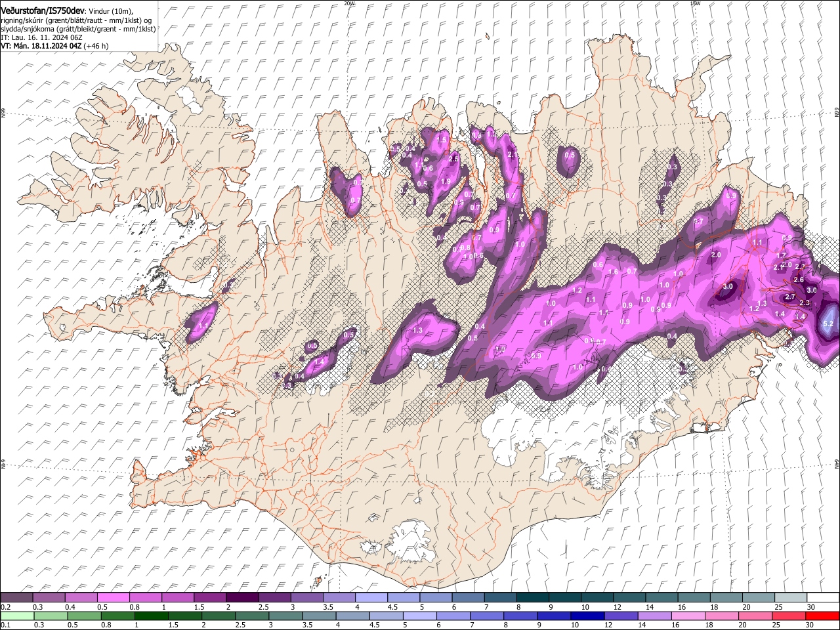Select the light pink 16 rain swatch
This screenshot has height=630, width=840.
click(688, 616)
